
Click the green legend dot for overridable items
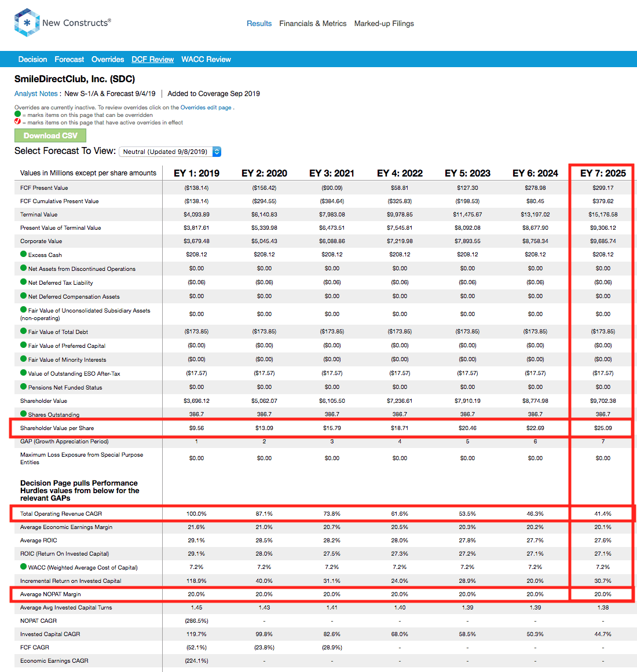click(x=17, y=114)
